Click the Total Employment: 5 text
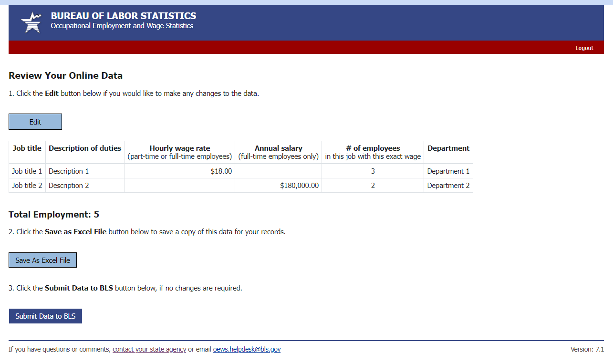Viewport: 613px width, 364px height. pos(54,215)
